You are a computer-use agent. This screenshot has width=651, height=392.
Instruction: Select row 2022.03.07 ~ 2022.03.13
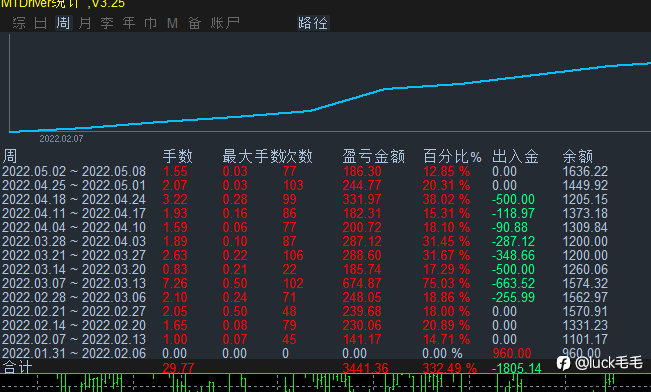click(x=305, y=284)
